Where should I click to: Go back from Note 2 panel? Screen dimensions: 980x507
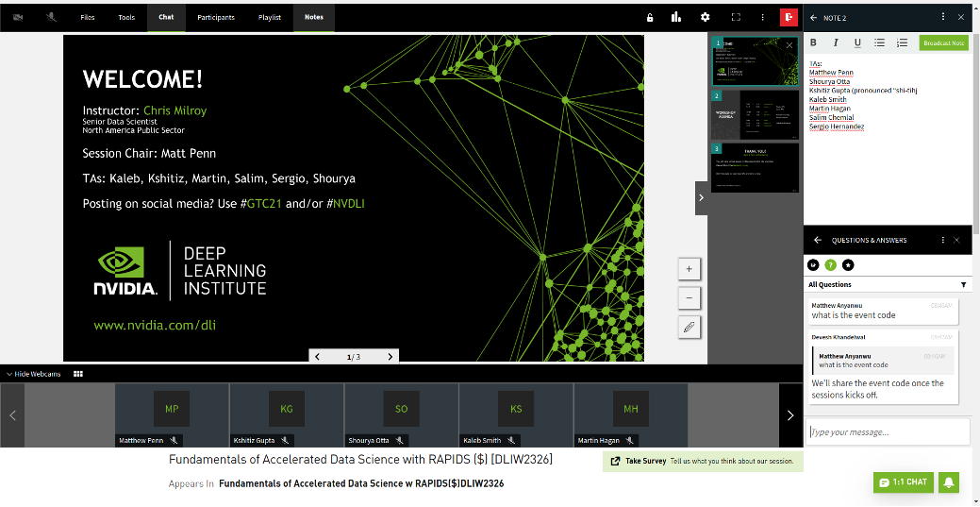point(813,18)
